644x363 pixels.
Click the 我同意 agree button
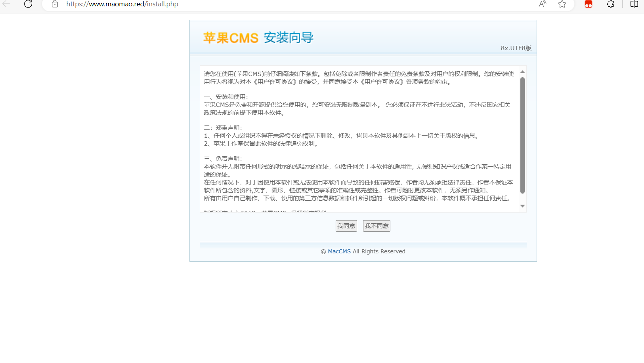click(x=346, y=226)
